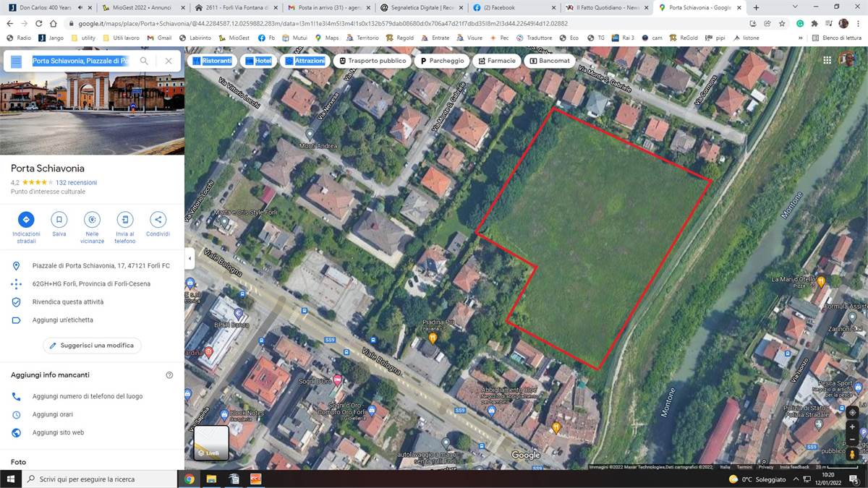
Task: Click the Street View pegman icon
Action: click(852, 455)
